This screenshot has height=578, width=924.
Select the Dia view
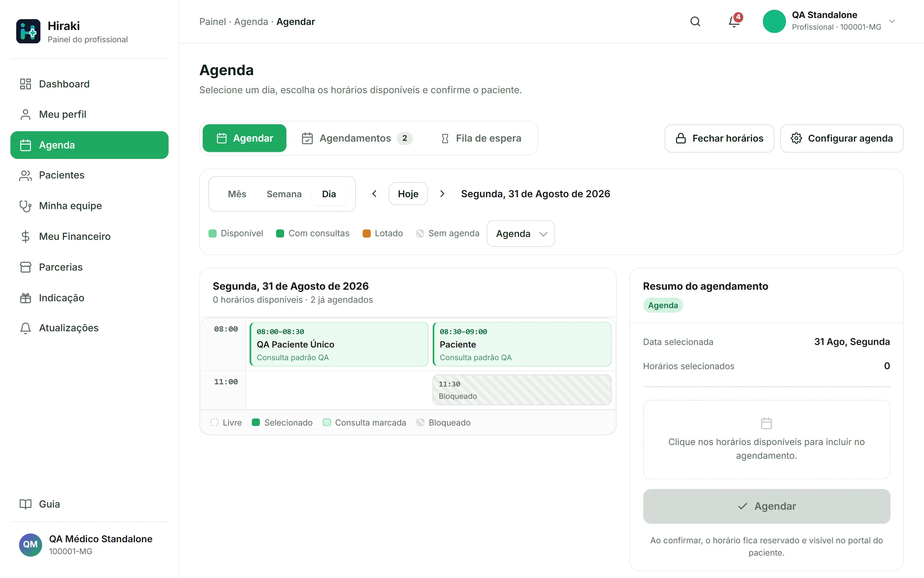coord(329,194)
